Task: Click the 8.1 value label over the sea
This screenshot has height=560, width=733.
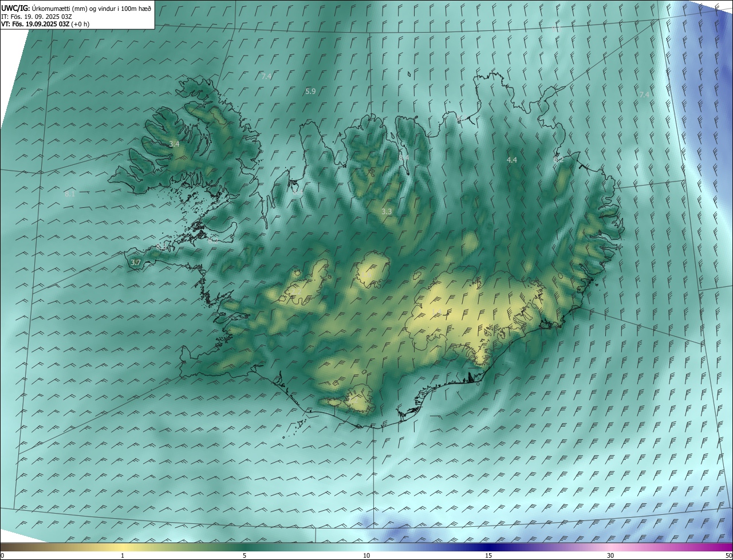Action: [70, 194]
